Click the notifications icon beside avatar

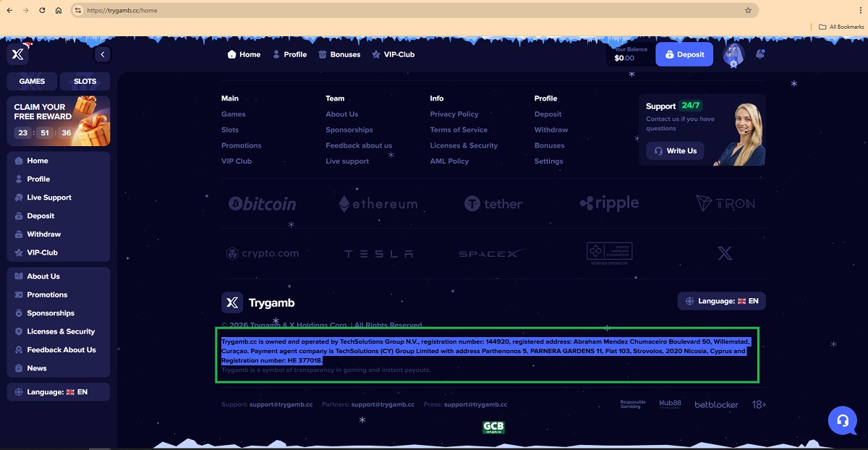coord(759,54)
